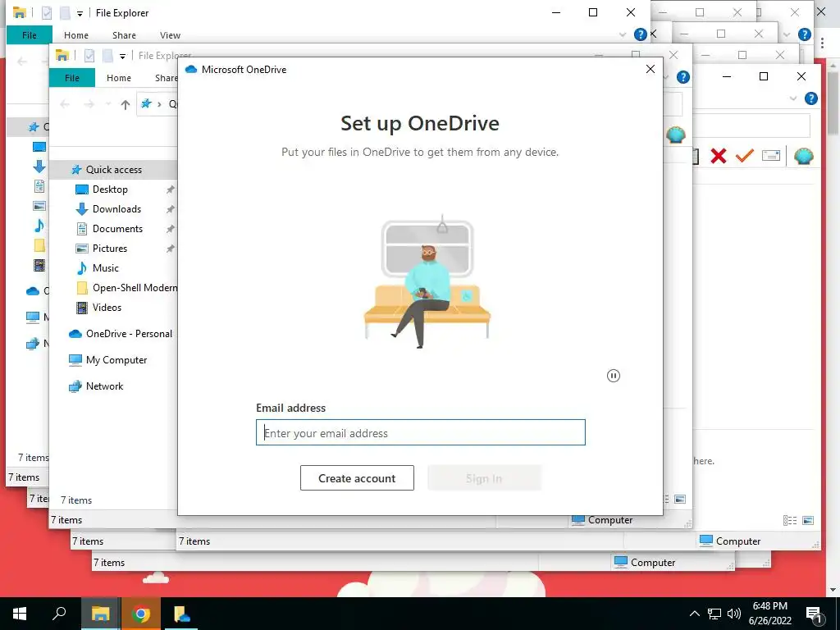Click Back arrow in second Explorer window
This screenshot has width=840, height=630.
click(65, 104)
